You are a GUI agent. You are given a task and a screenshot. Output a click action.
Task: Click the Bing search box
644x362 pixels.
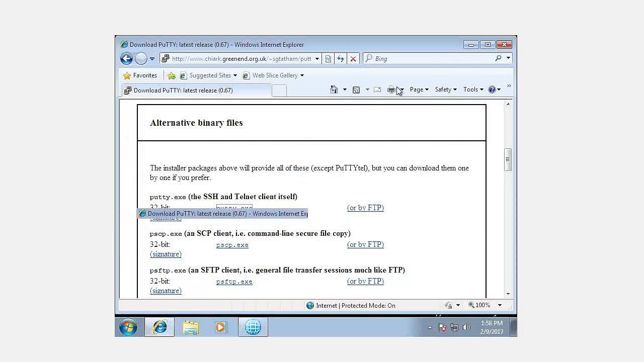point(428,59)
